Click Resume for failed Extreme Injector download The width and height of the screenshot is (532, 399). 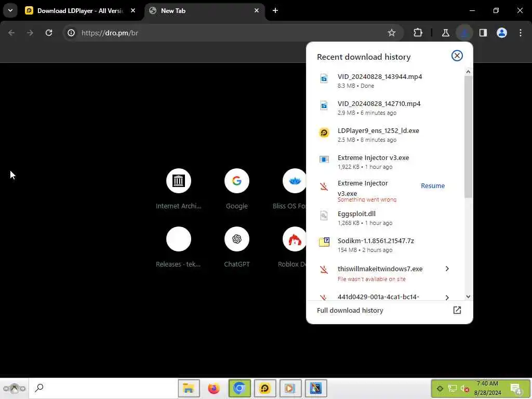pos(433,185)
